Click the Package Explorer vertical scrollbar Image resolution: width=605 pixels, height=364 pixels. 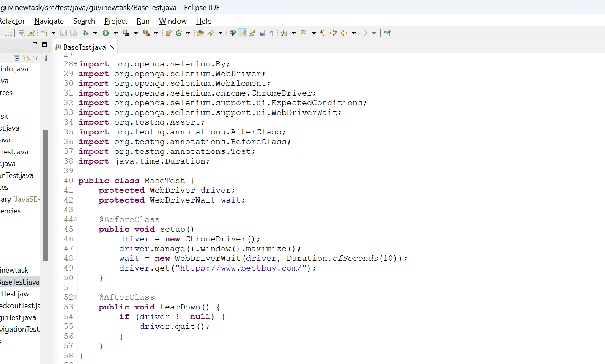click(x=45, y=195)
